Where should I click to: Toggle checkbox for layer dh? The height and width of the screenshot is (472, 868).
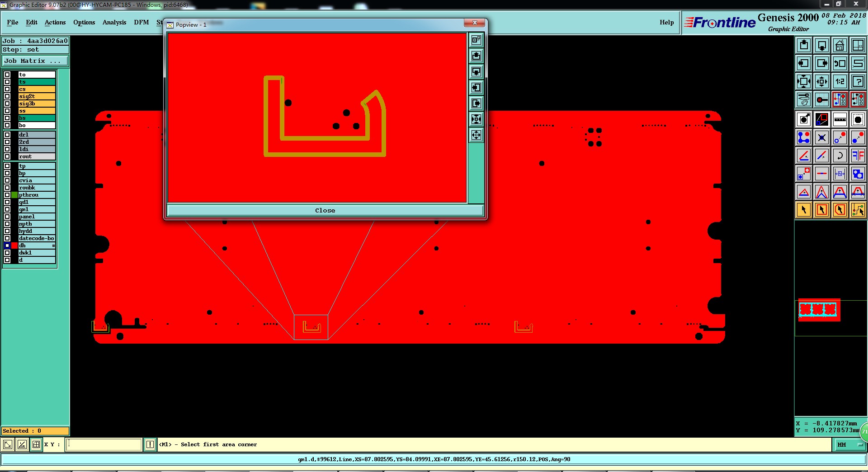click(x=7, y=245)
